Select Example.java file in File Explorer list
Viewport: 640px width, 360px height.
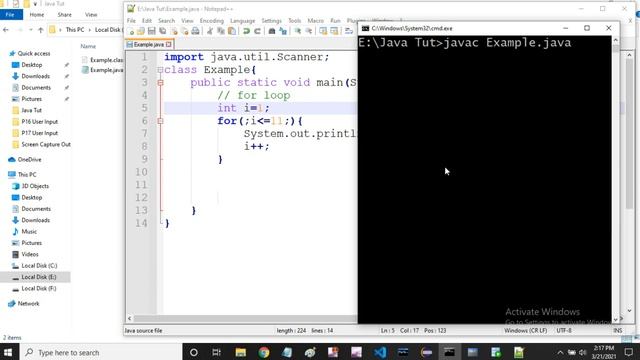pos(102,70)
